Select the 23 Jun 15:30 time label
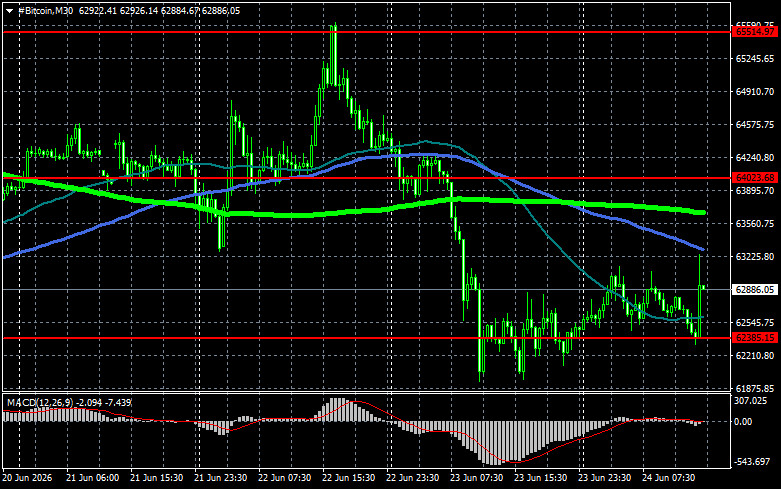This screenshot has width=781, height=489. [540, 478]
